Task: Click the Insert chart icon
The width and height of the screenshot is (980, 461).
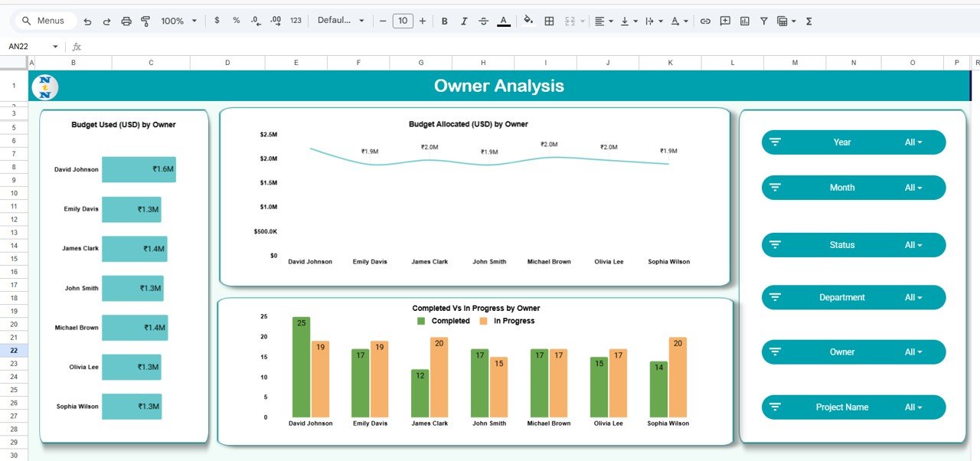Action: (x=744, y=21)
